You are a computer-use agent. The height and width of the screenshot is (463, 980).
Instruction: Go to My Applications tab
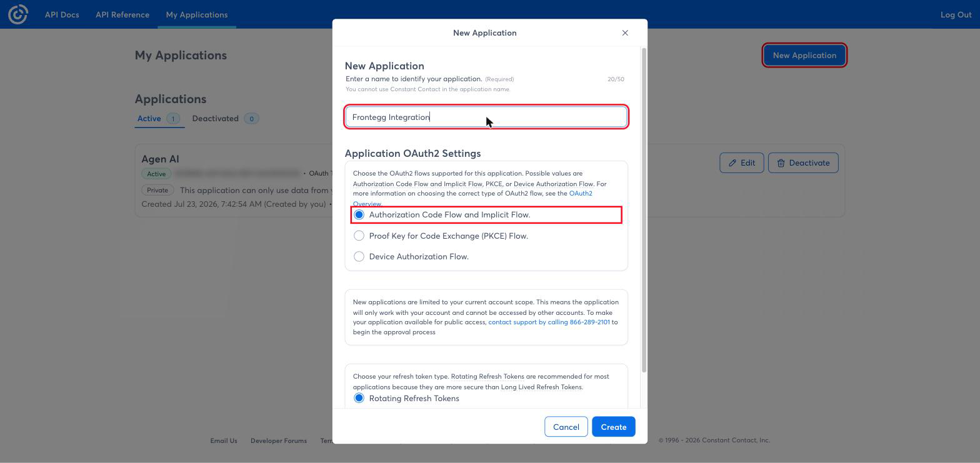pos(197,14)
